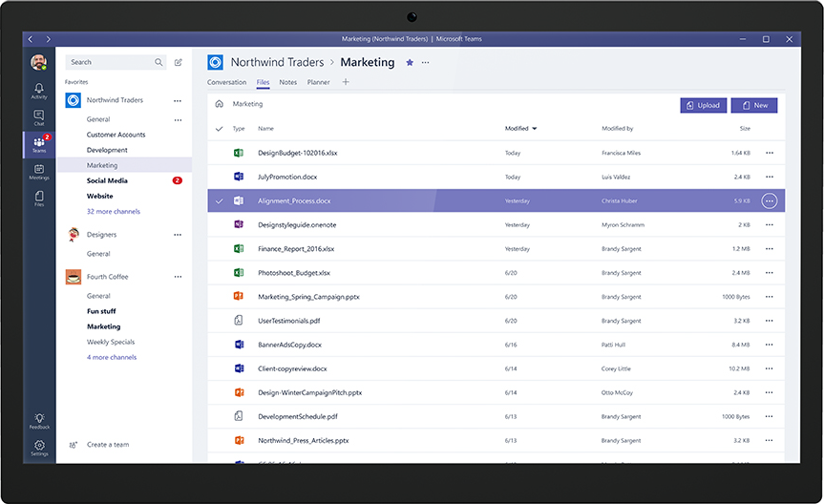Toggle the select-all checkmark in header
824x504 pixels.
pyautogui.click(x=220, y=128)
